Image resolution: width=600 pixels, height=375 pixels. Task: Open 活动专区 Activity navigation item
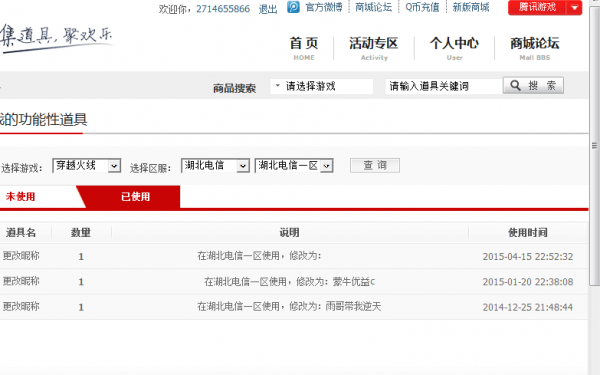374,48
